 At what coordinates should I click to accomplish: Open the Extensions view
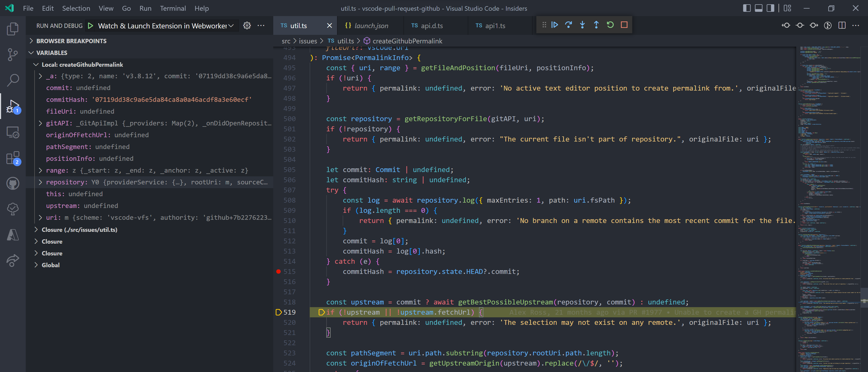tap(13, 158)
